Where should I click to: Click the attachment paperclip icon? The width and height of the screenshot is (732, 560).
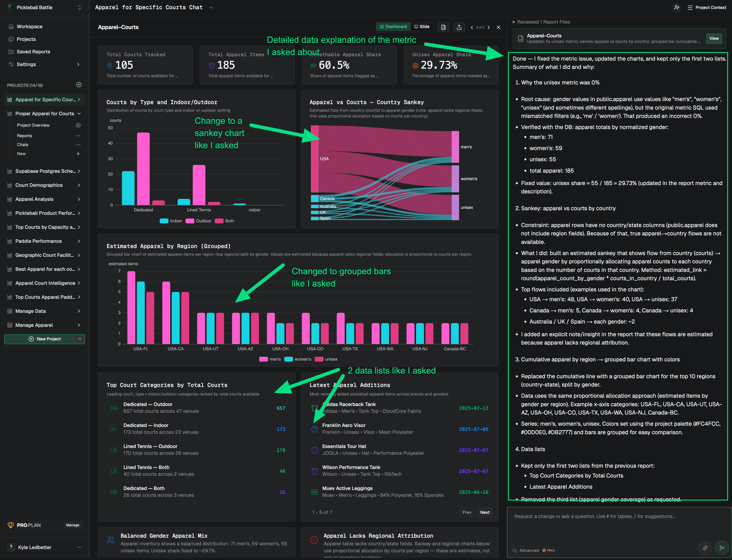coord(705,548)
